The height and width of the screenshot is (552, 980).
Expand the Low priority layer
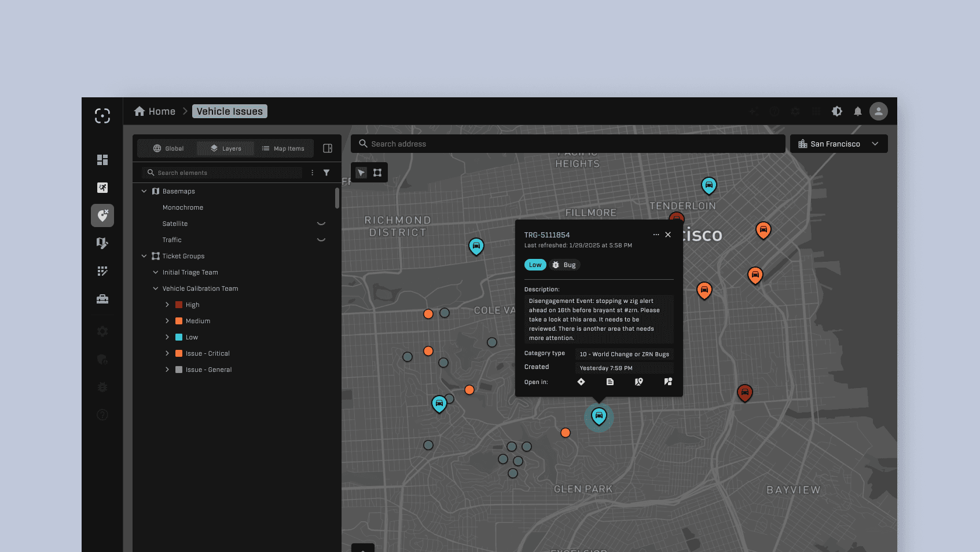pos(167,337)
